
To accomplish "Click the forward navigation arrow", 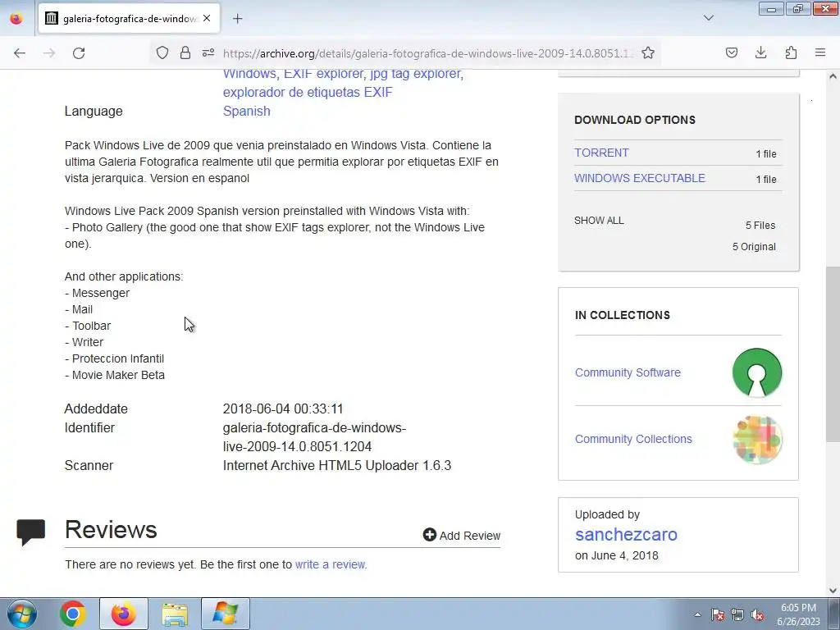I will pyautogui.click(x=49, y=53).
